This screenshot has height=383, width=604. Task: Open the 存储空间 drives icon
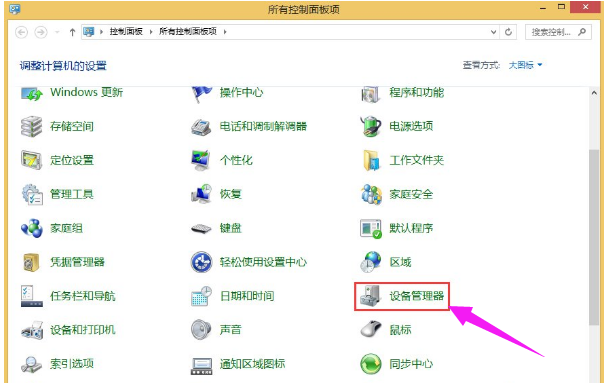point(32,126)
